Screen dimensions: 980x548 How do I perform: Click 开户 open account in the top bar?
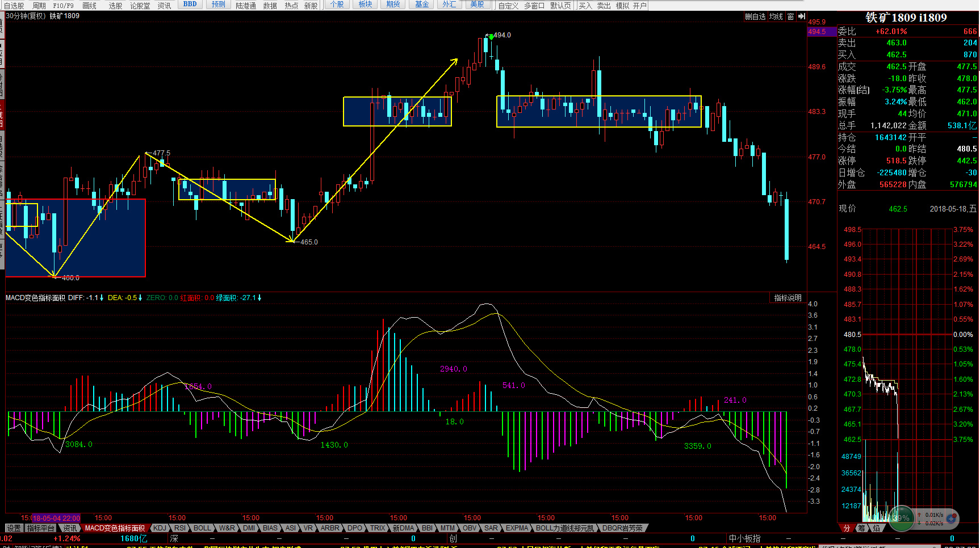[x=640, y=6]
